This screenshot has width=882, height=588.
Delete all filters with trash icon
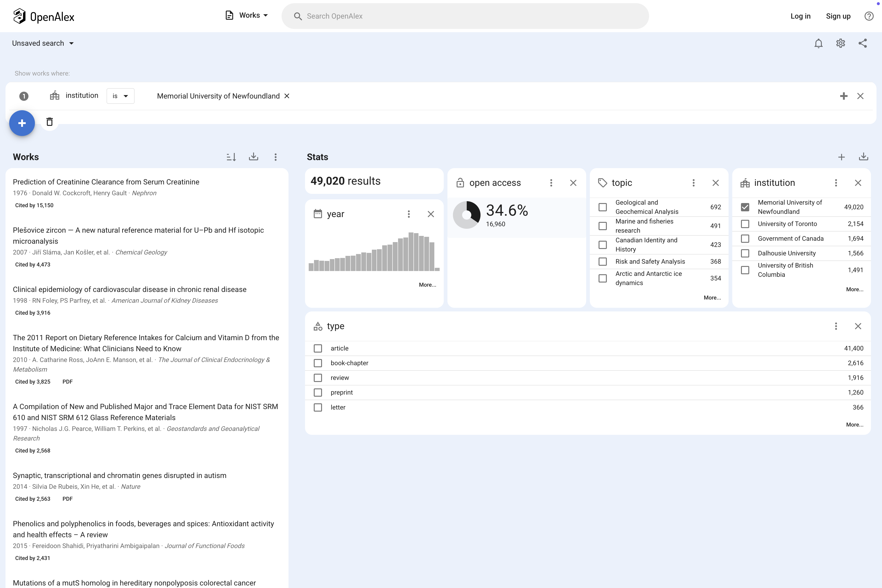[x=50, y=122]
